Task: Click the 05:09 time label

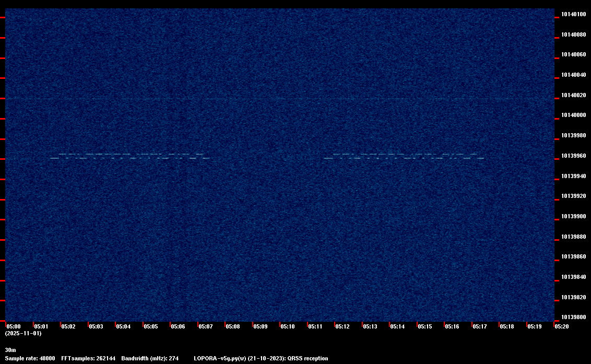Action: (x=261, y=326)
